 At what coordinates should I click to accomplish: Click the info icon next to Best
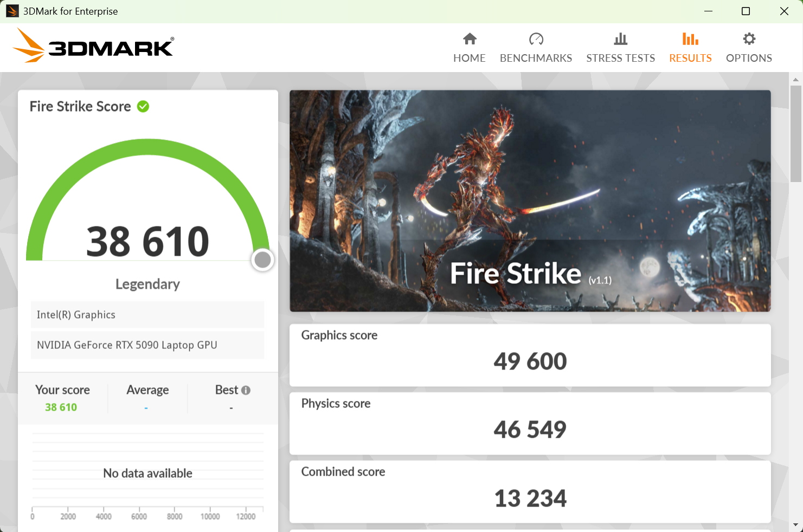247,390
